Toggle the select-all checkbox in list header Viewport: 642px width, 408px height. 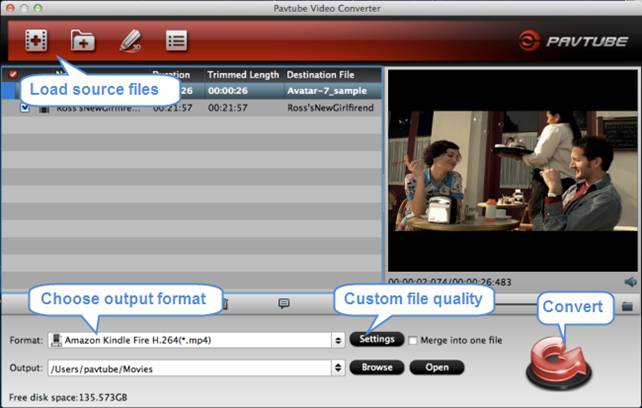[13, 74]
